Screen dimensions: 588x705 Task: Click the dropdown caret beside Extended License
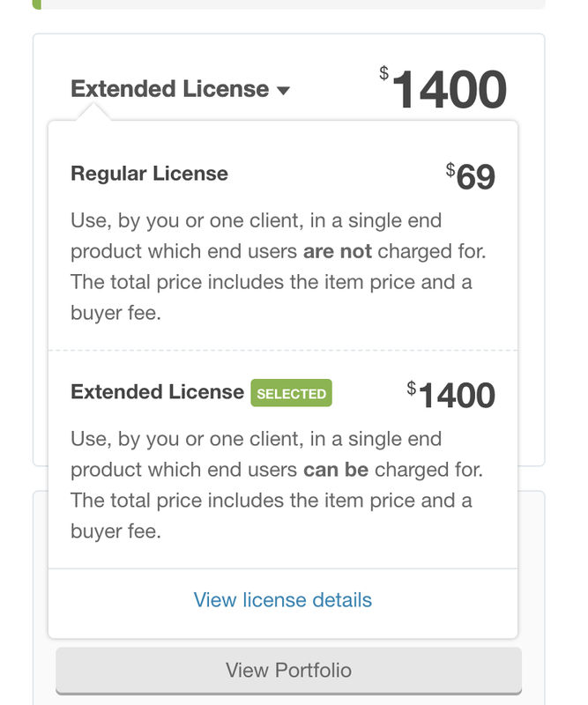[282, 91]
